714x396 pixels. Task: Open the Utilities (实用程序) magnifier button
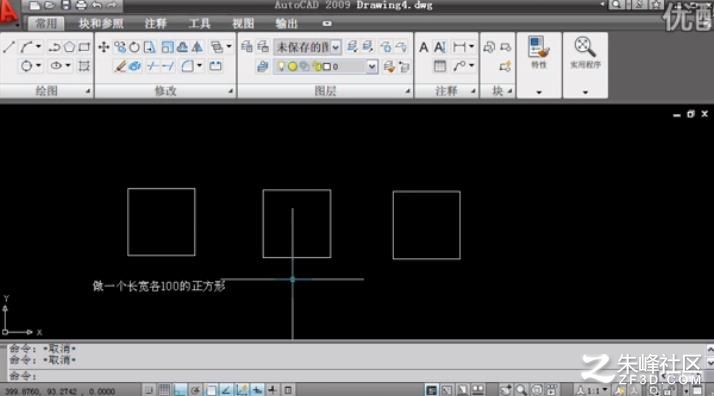pos(585,52)
